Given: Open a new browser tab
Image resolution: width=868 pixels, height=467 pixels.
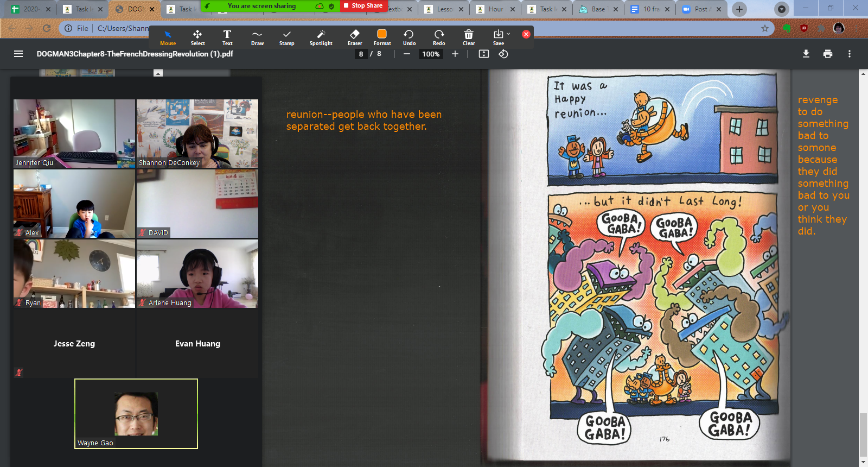Looking at the screenshot, I should (739, 9).
